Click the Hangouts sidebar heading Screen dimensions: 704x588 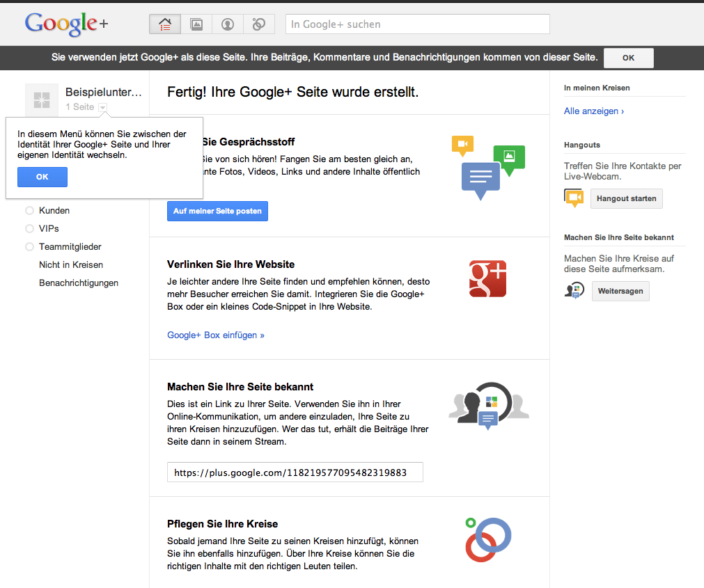pyautogui.click(x=582, y=145)
